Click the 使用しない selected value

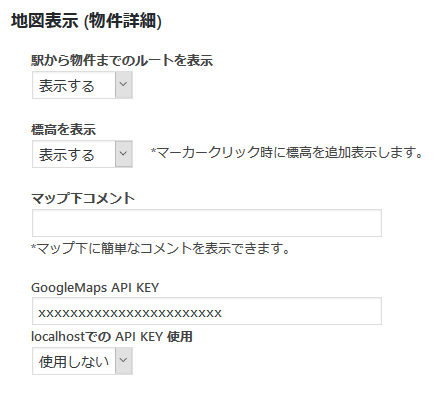74,362
